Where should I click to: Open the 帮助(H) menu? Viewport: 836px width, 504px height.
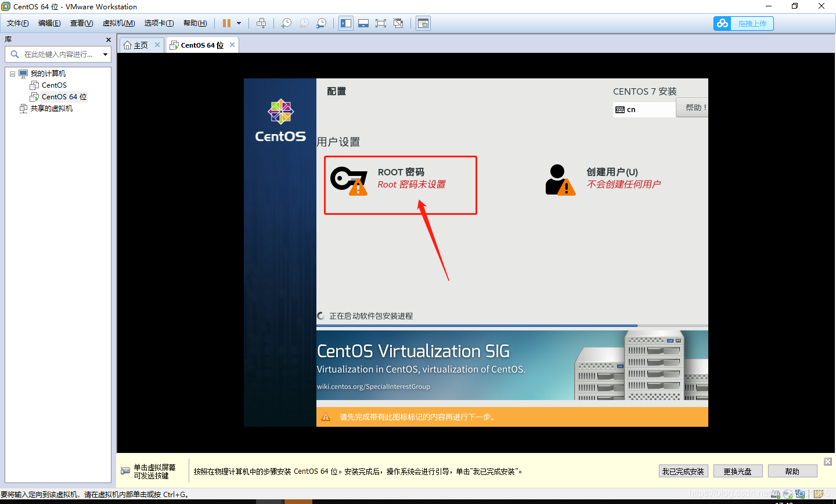pos(195,23)
